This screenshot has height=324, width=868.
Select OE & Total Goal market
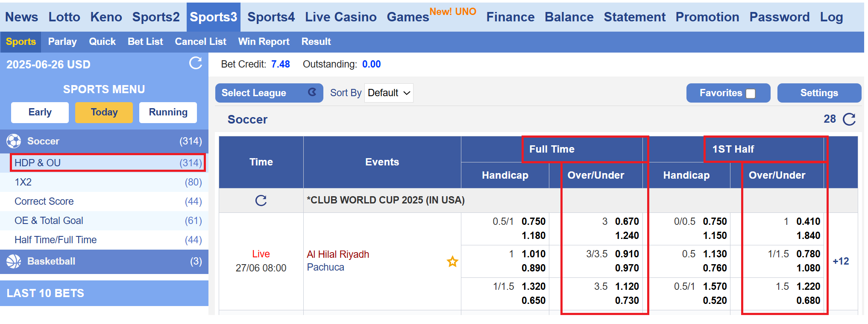click(104, 221)
